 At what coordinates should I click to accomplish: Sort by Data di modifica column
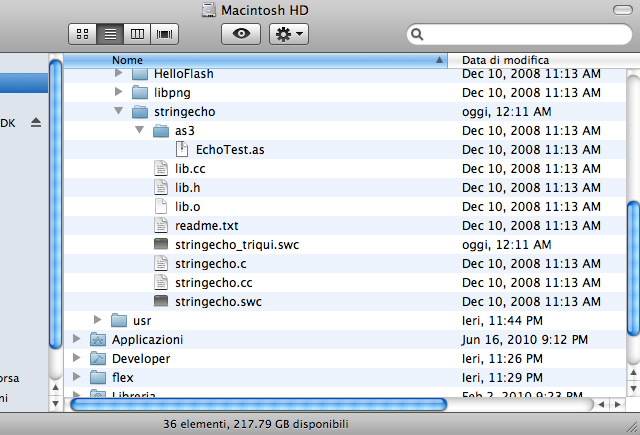click(544, 60)
